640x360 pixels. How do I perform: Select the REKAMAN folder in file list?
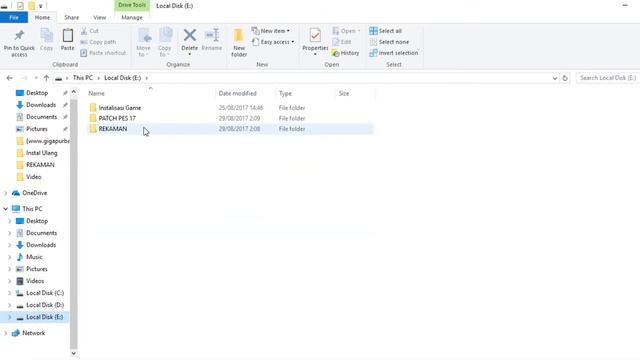tap(113, 129)
